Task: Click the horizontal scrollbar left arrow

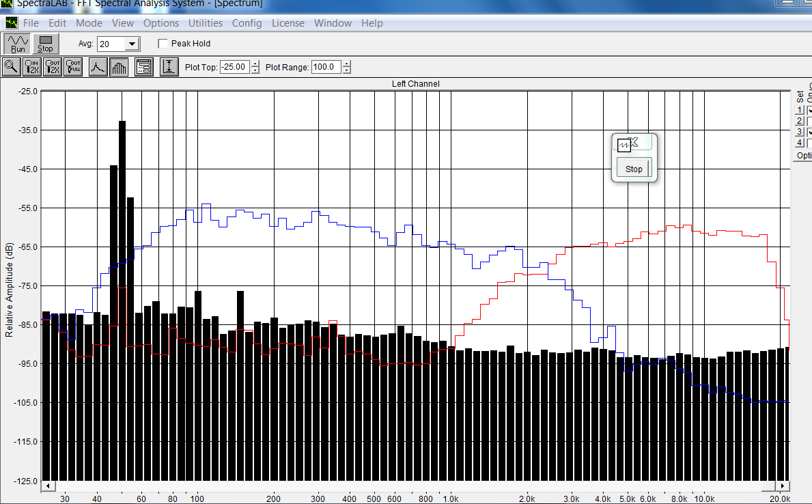Action: click(x=48, y=486)
